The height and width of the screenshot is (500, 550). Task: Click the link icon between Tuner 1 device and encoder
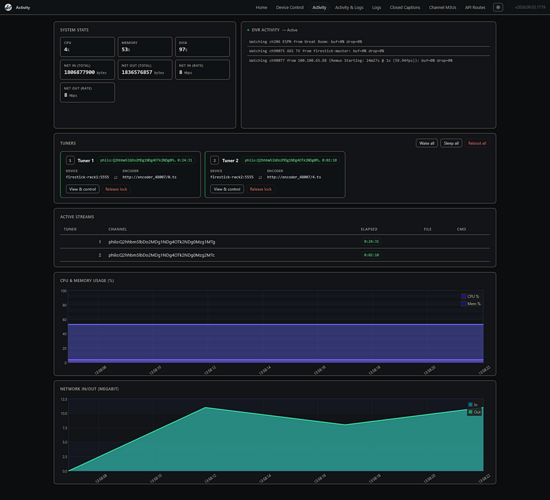coord(116,178)
